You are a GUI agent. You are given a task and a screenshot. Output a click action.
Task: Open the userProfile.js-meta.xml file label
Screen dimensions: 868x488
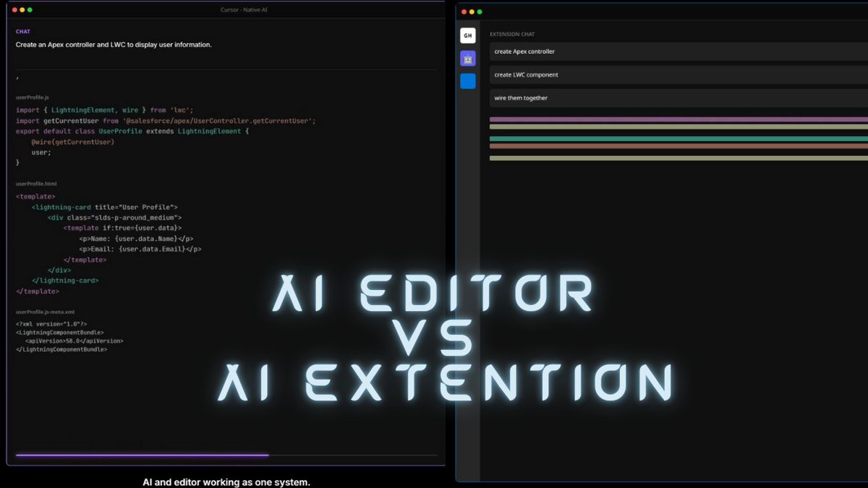tap(45, 311)
